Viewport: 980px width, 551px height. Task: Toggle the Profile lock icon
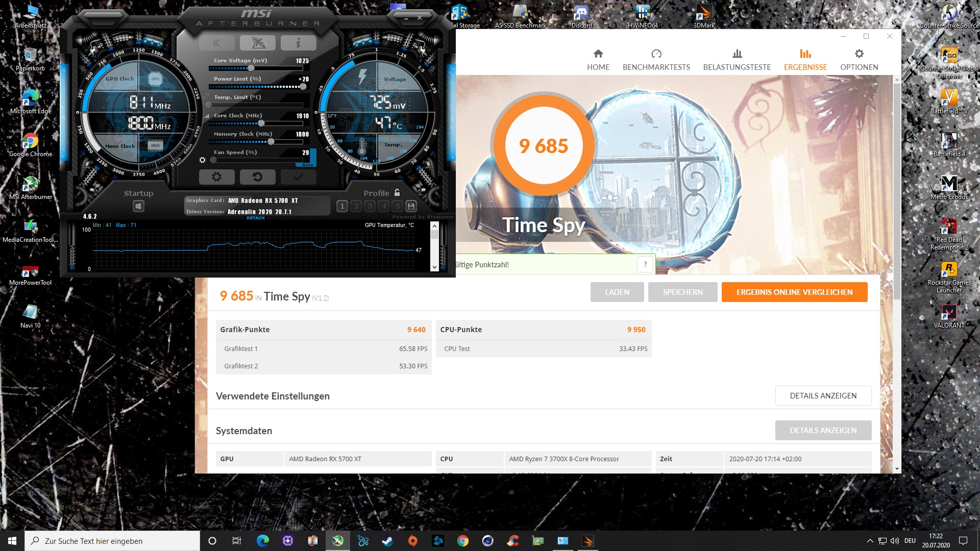pyautogui.click(x=397, y=193)
